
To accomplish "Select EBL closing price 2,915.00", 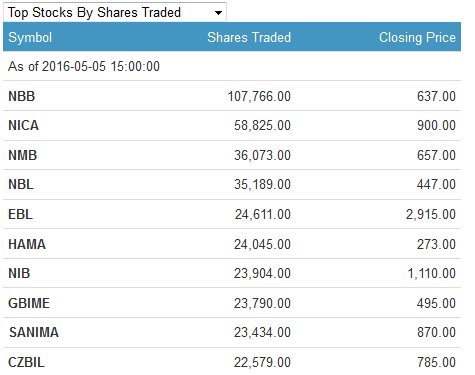I will (431, 214).
